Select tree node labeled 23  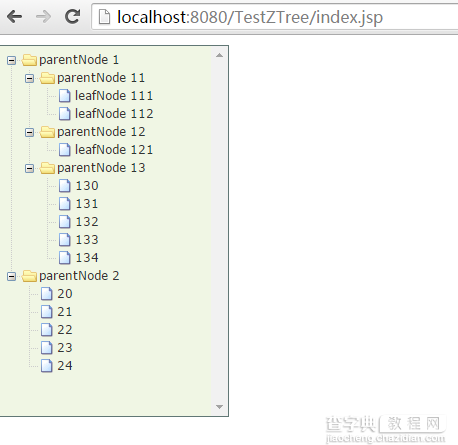pyautogui.click(x=65, y=348)
